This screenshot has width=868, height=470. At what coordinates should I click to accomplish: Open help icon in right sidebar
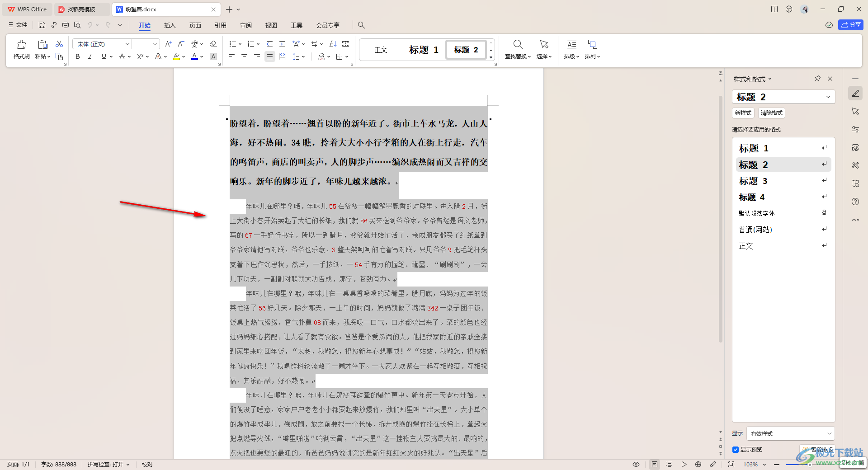click(855, 202)
